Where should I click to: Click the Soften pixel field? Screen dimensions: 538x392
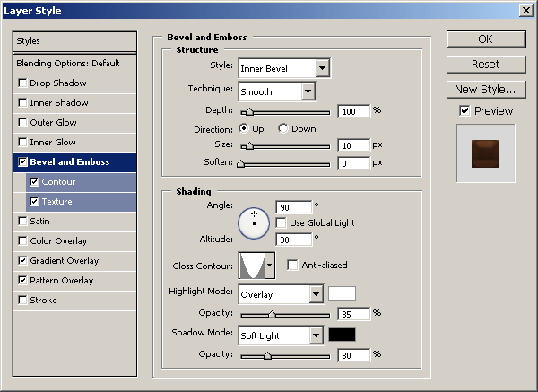coord(354,163)
